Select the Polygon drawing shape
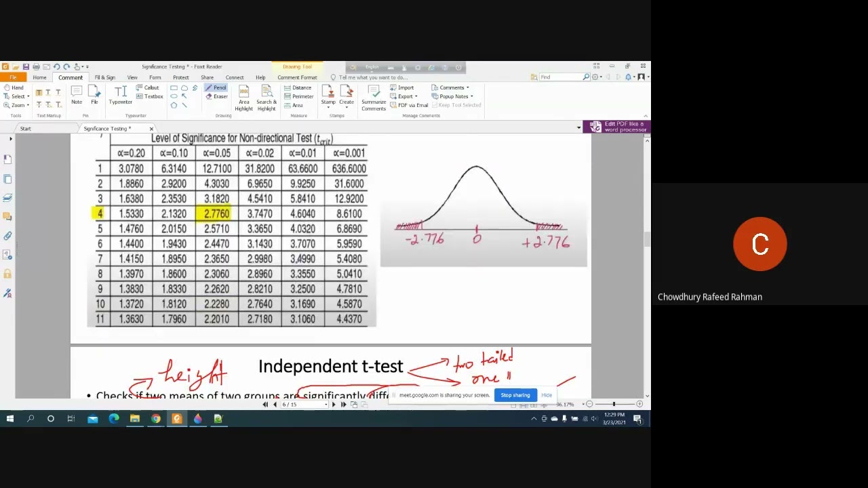 pyautogui.click(x=174, y=105)
